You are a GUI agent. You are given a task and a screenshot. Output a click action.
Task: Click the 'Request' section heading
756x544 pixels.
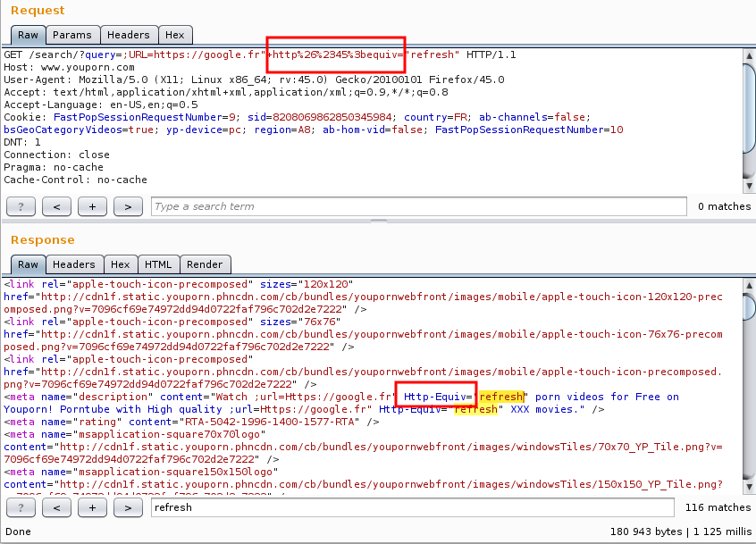38,11
